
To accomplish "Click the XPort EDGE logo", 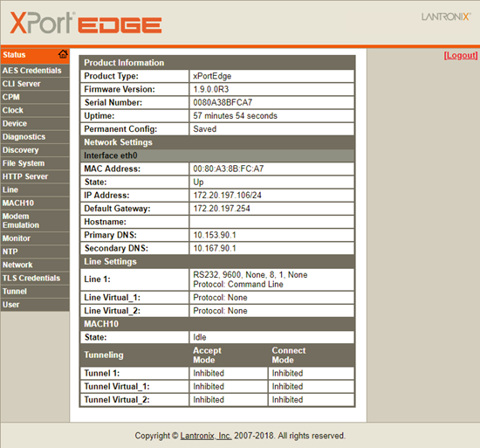I will [86, 24].
